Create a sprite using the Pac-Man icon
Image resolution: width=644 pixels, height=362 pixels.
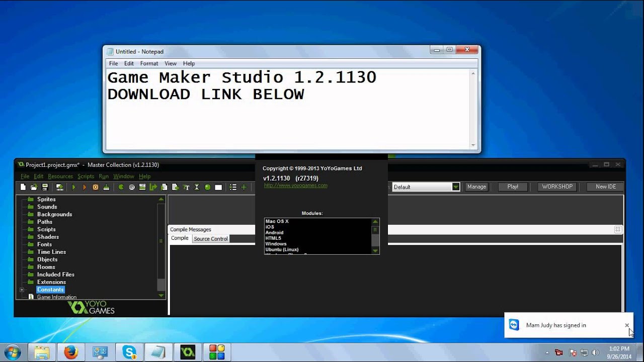(x=121, y=187)
